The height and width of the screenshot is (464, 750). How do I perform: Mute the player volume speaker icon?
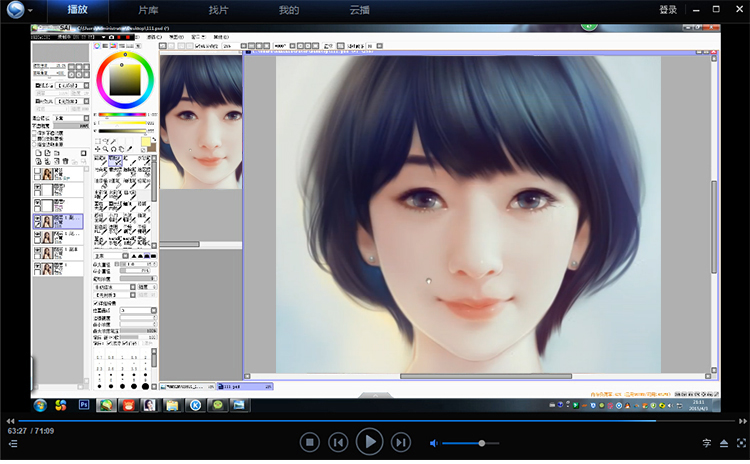click(x=433, y=443)
